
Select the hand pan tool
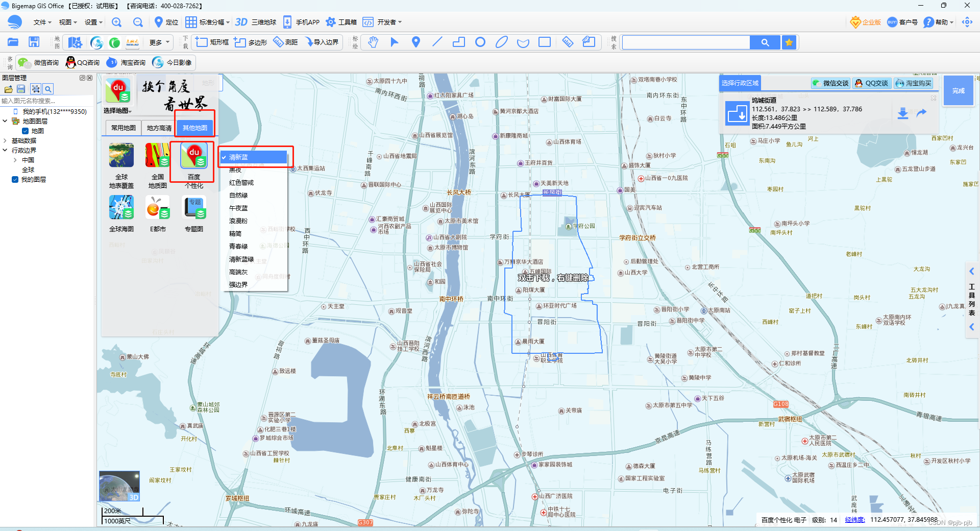(373, 42)
